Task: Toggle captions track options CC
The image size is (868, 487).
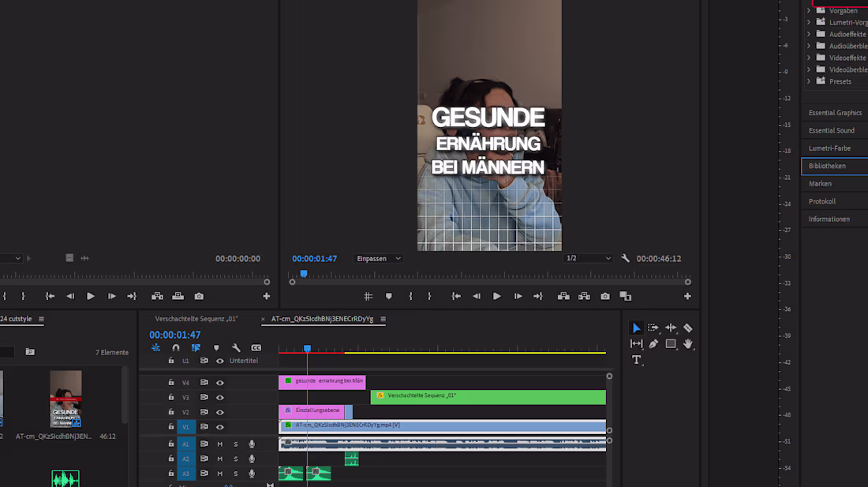Action: [x=256, y=348]
